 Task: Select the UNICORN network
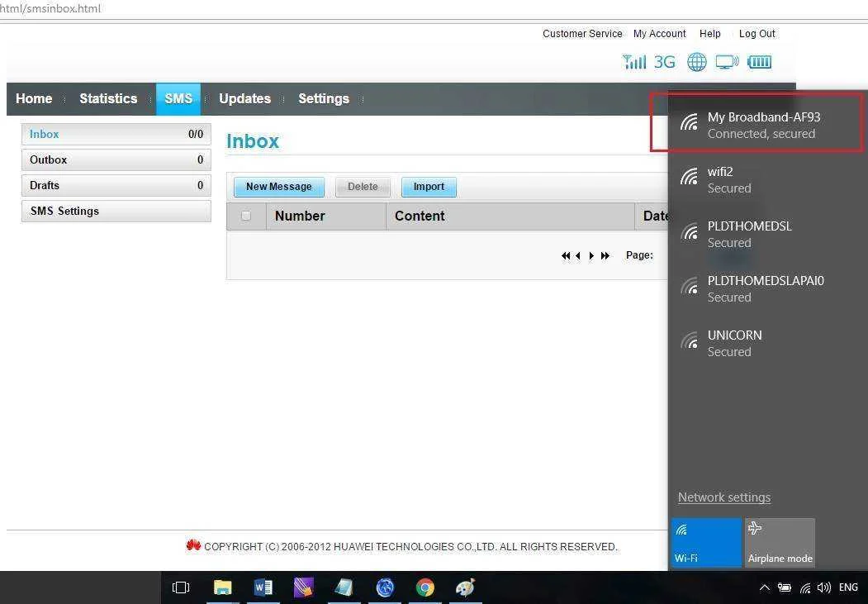768,343
